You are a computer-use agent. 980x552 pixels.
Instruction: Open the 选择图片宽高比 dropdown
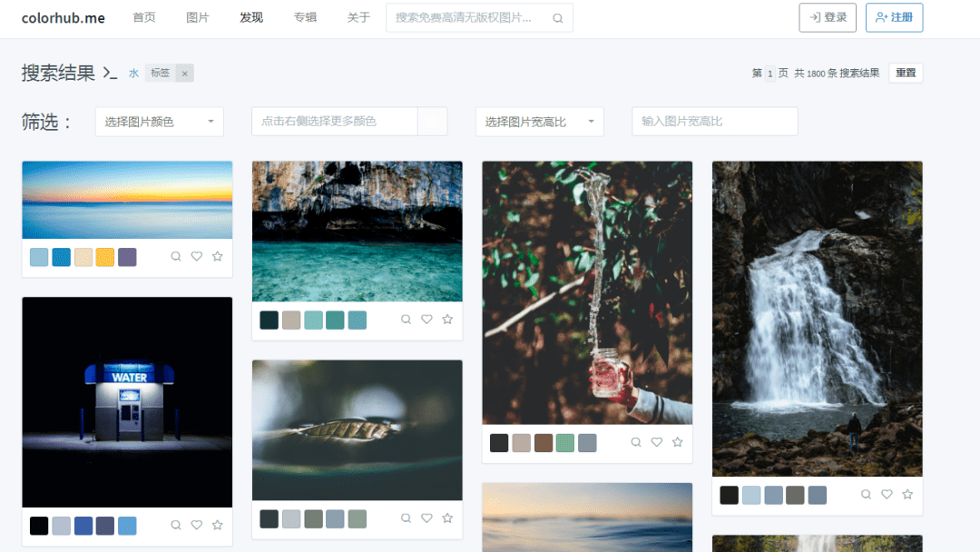[539, 122]
